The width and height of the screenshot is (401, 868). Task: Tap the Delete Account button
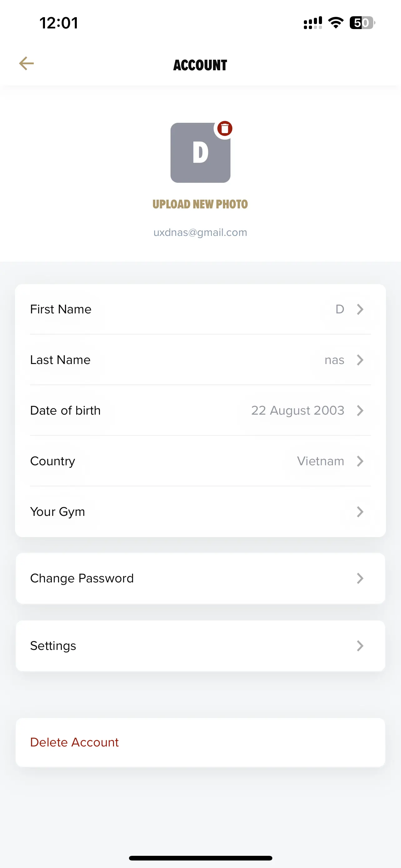(x=200, y=742)
